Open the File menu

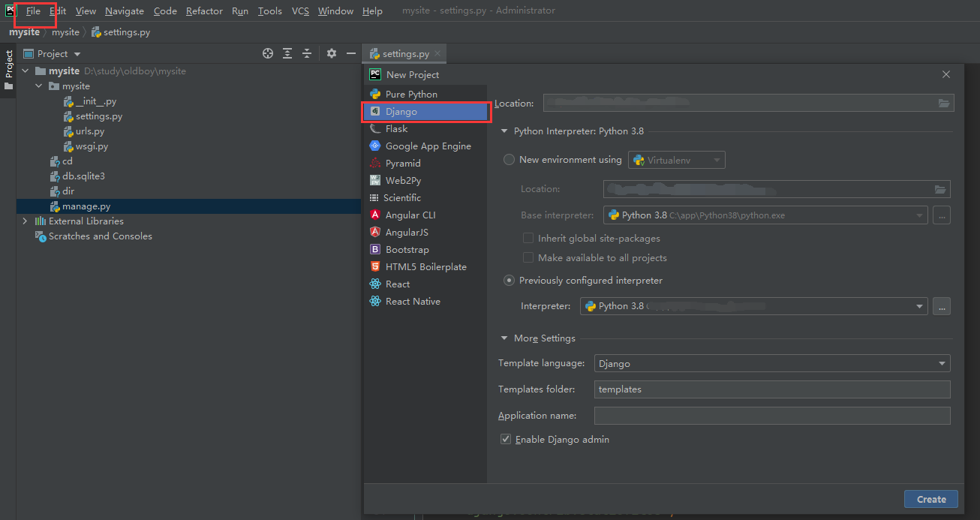(33, 11)
